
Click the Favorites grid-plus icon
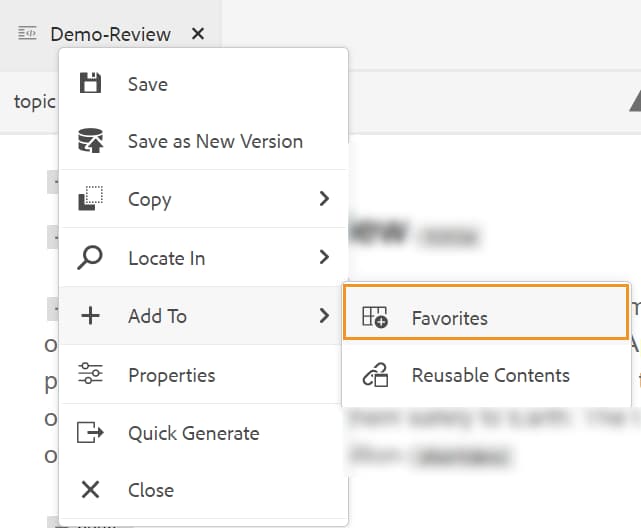pyautogui.click(x=375, y=318)
